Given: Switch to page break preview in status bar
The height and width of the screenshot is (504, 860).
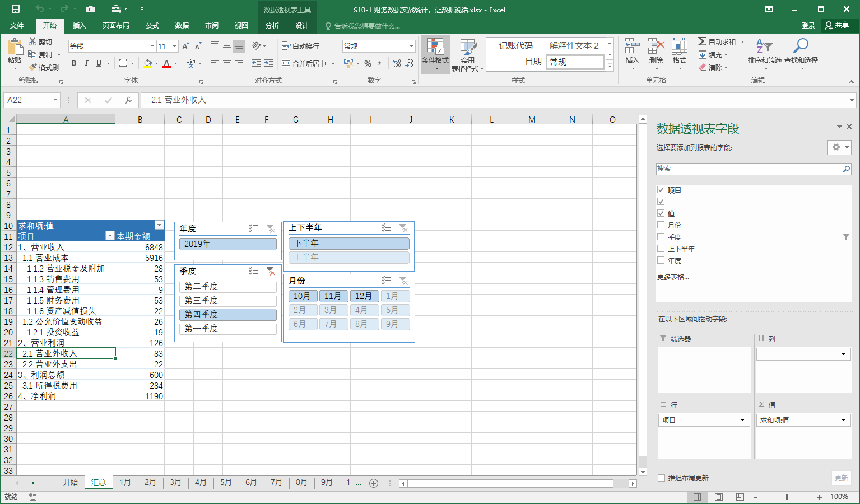Looking at the screenshot, I should tap(740, 497).
